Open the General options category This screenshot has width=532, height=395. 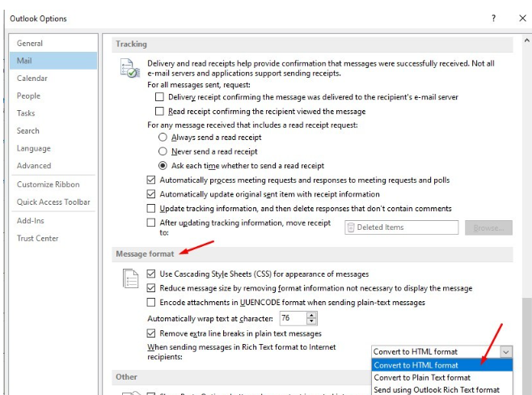click(53, 43)
